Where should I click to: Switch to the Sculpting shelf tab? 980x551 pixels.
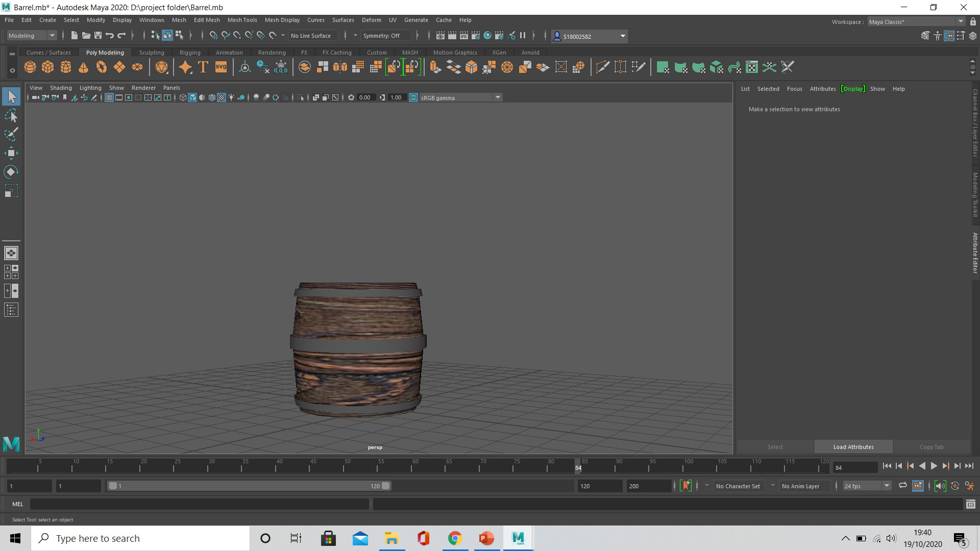(152, 53)
